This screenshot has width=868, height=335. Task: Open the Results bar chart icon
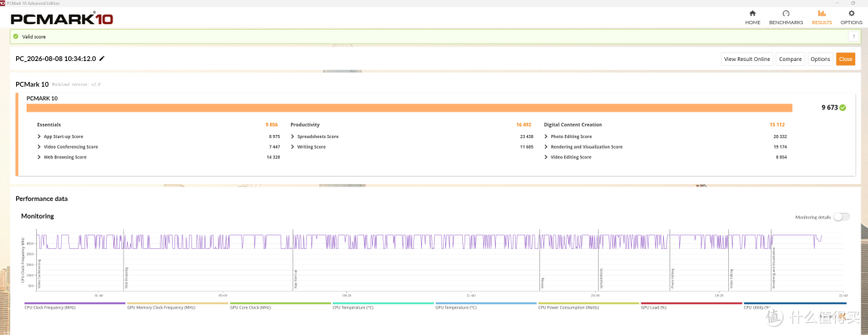pos(821,14)
